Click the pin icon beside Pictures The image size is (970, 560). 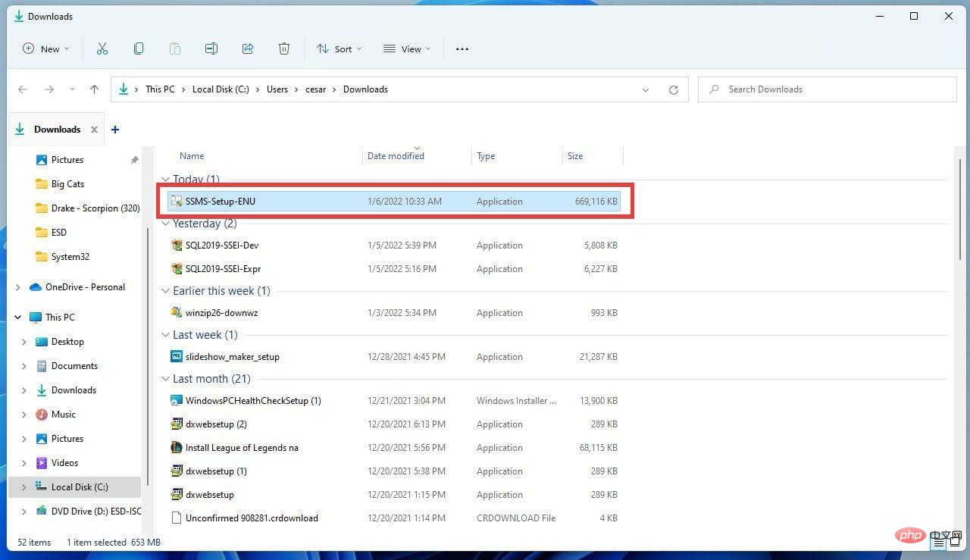(134, 160)
